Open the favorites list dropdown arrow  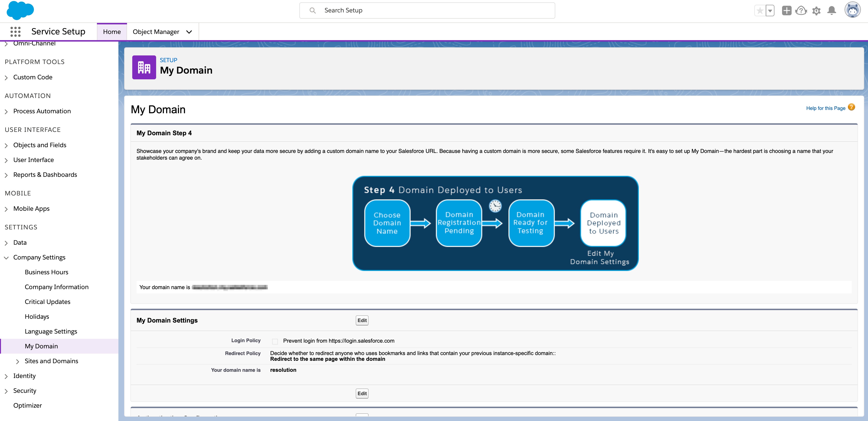point(770,11)
